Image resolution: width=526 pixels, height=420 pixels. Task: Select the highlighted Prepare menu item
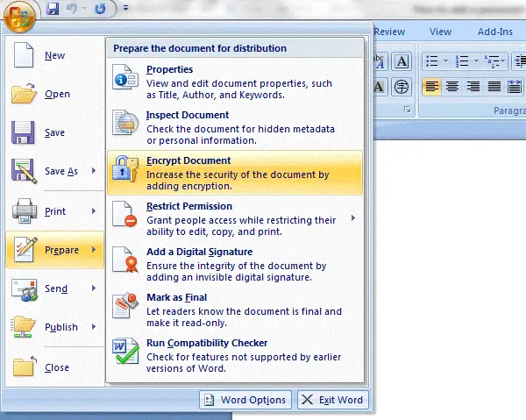click(54, 250)
